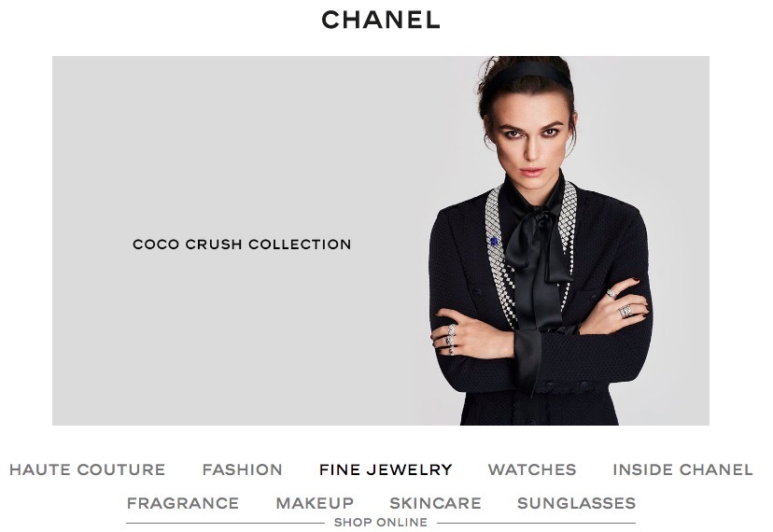Go to the Makeup shop link

(315, 503)
